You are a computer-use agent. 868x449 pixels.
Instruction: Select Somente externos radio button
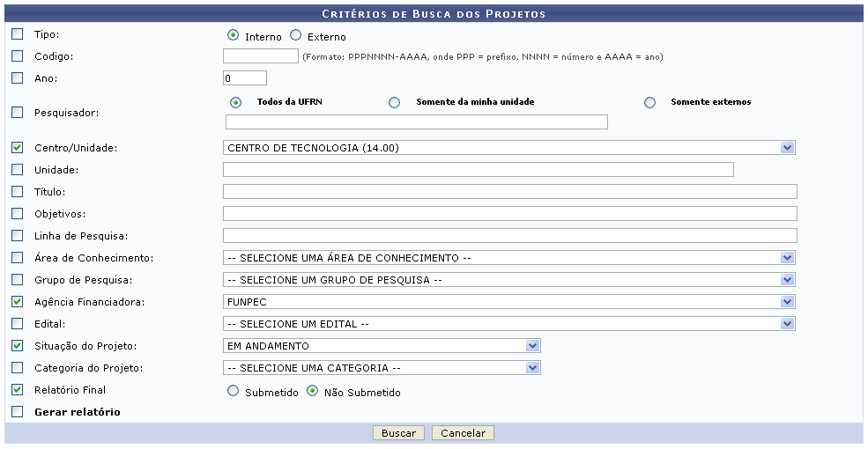click(650, 102)
